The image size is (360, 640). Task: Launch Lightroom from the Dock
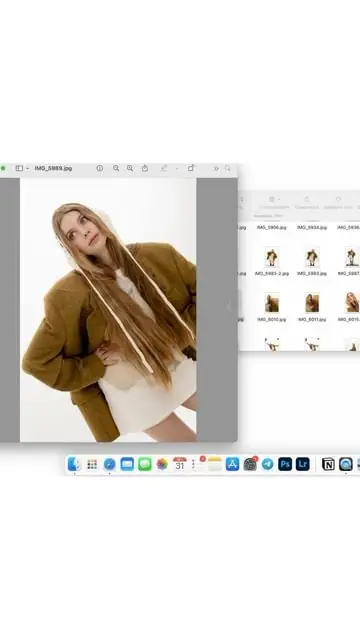click(302, 464)
